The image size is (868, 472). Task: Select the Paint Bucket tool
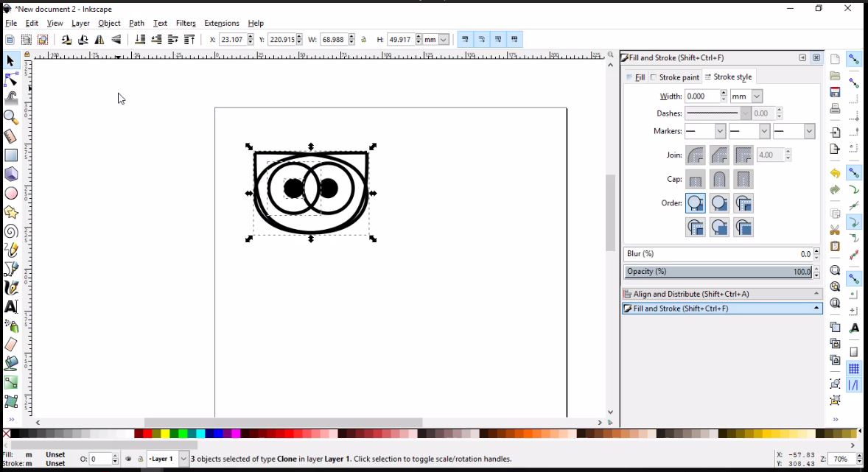click(x=10, y=364)
